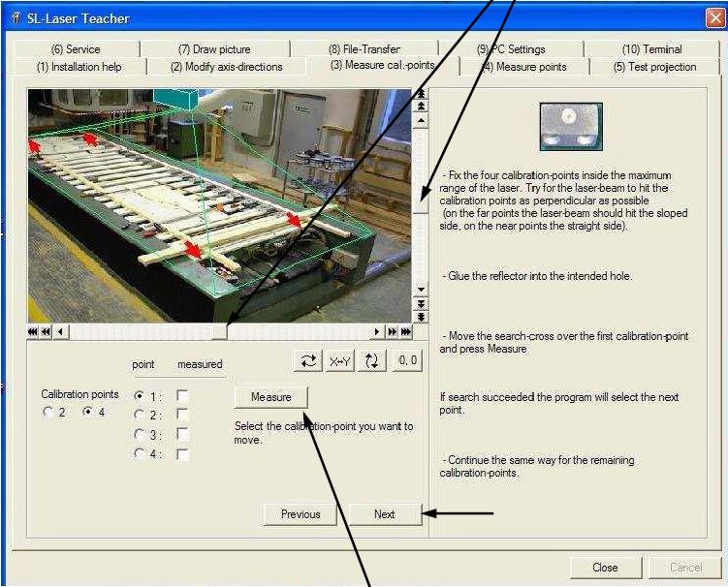728x587 pixels.
Task: Select 2 calibration points radio option
Action: (x=47, y=413)
